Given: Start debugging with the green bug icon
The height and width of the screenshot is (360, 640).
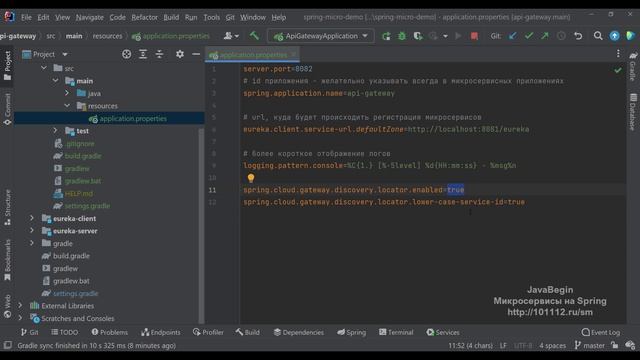Looking at the screenshot, I should coord(402,36).
